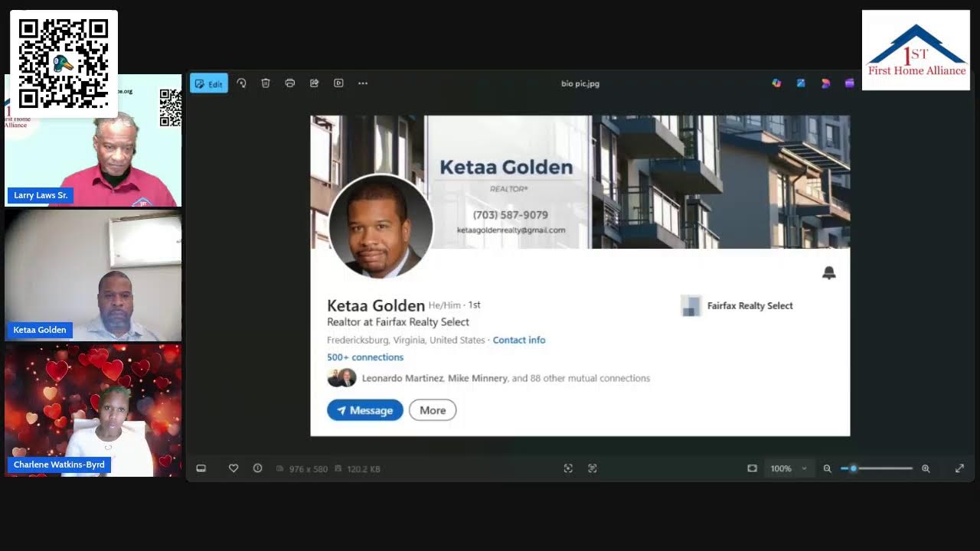Select Larry Laws Sr. video tile

coord(93,140)
